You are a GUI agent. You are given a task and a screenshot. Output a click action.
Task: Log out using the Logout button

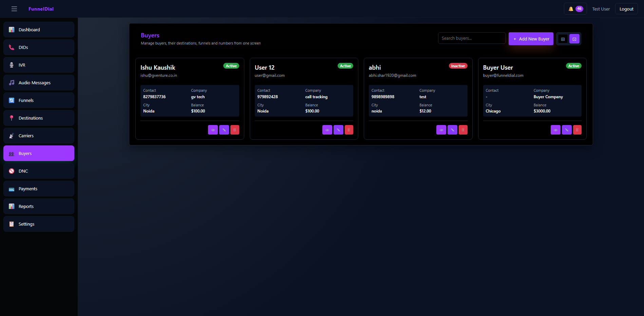(626, 9)
